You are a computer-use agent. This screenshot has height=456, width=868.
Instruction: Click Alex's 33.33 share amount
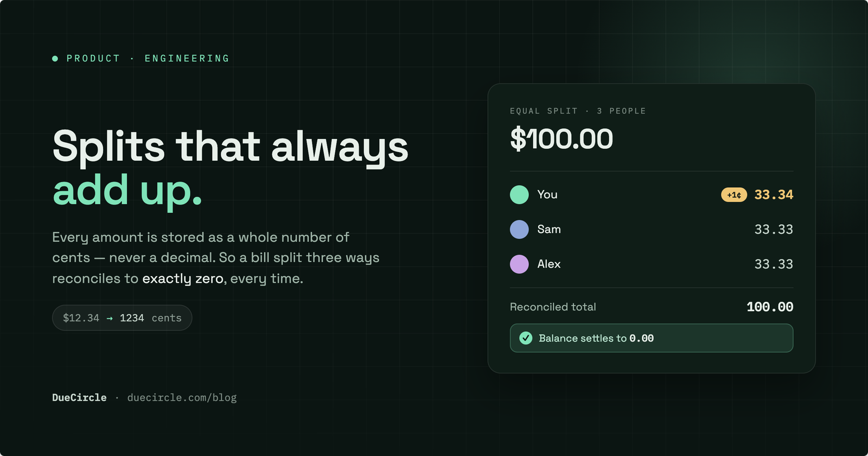[774, 264]
